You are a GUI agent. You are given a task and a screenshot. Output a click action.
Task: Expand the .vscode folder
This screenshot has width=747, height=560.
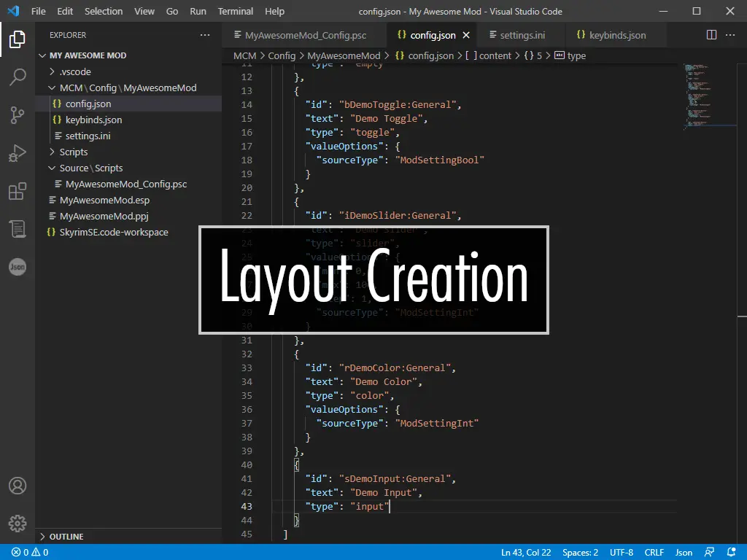tap(74, 71)
